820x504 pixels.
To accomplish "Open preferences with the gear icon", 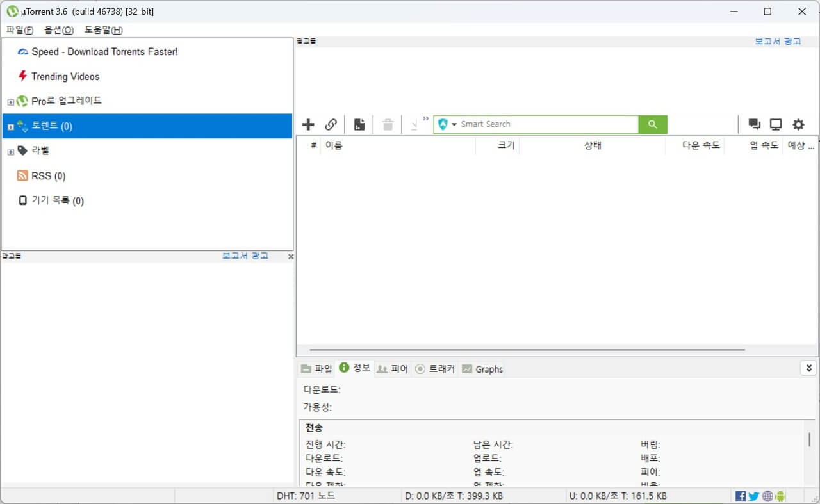I will point(798,125).
